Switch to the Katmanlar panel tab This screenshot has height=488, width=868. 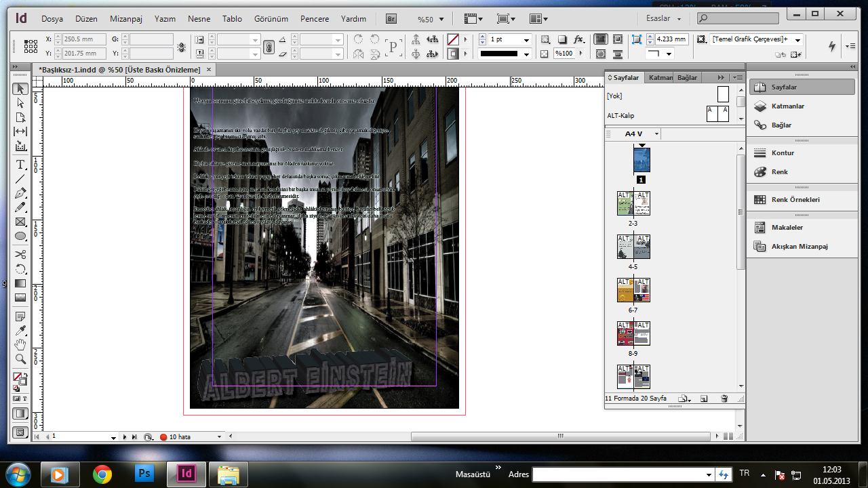tap(660, 77)
